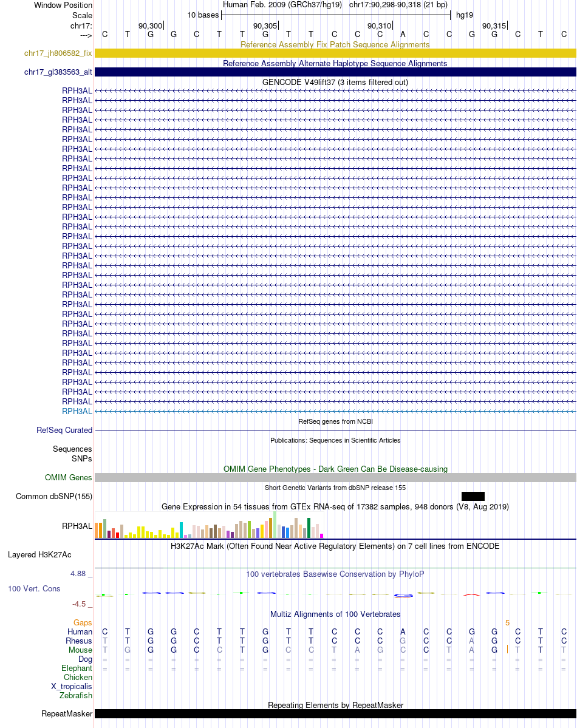Click the Dog species row label
This screenshot has width=577, height=728.
[x=85, y=659]
